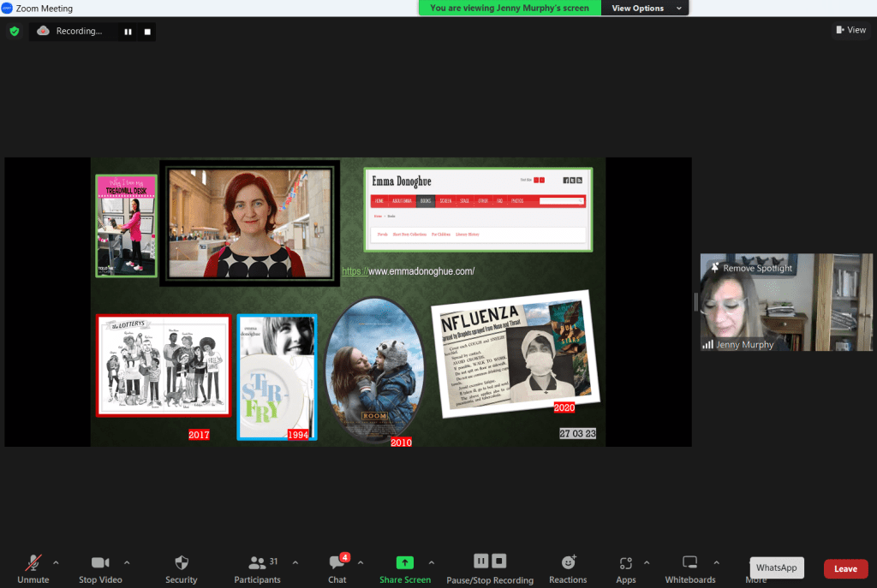This screenshot has height=588, width=877.
Task: Expand video options arrow beside Stop Video
Action: pos(127,562)
